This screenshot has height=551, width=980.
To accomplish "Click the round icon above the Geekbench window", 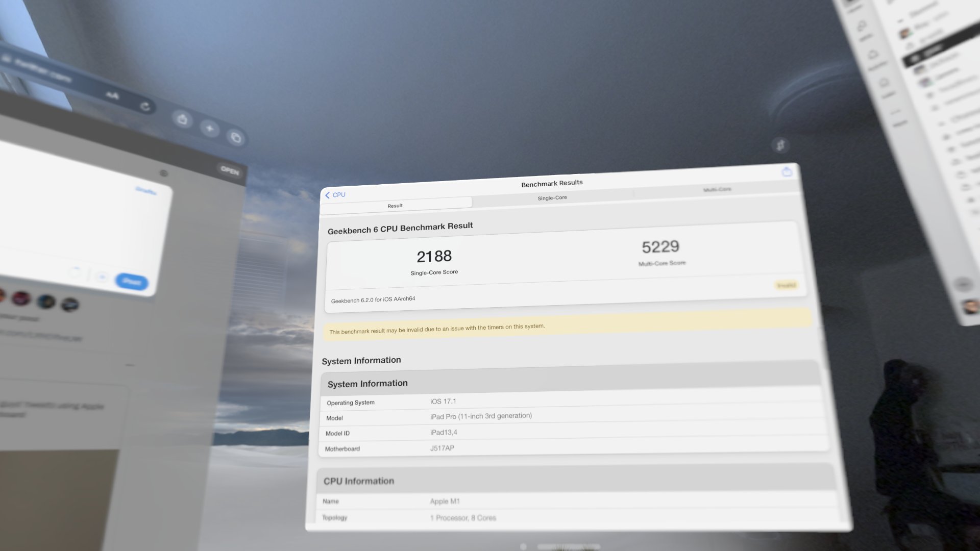I will click(x=780, y=145).
